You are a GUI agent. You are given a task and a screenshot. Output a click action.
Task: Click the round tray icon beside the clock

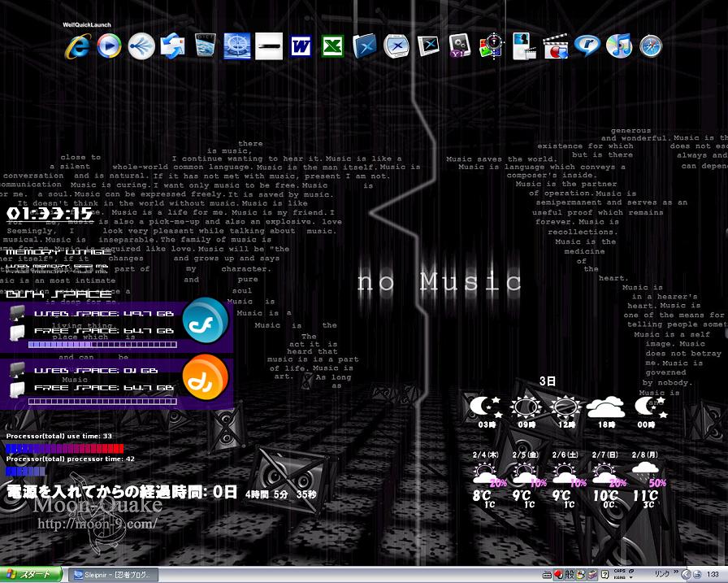(697, 575)
